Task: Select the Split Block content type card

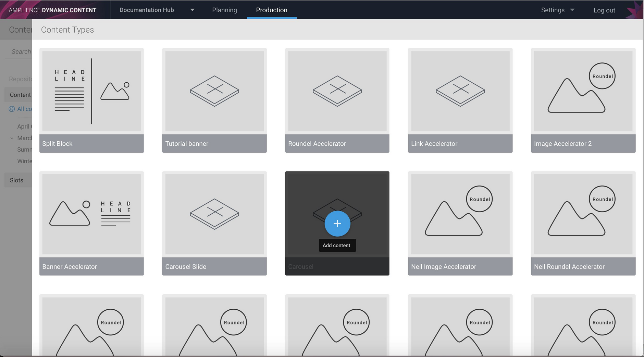Action: pos(91,100)
